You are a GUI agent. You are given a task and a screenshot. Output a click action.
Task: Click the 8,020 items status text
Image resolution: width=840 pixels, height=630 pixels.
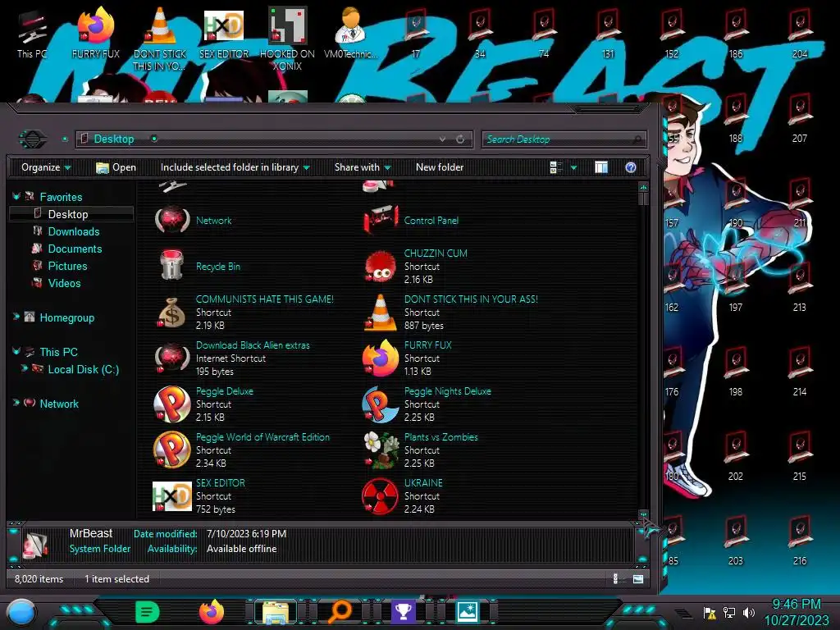tap(39, 579)
